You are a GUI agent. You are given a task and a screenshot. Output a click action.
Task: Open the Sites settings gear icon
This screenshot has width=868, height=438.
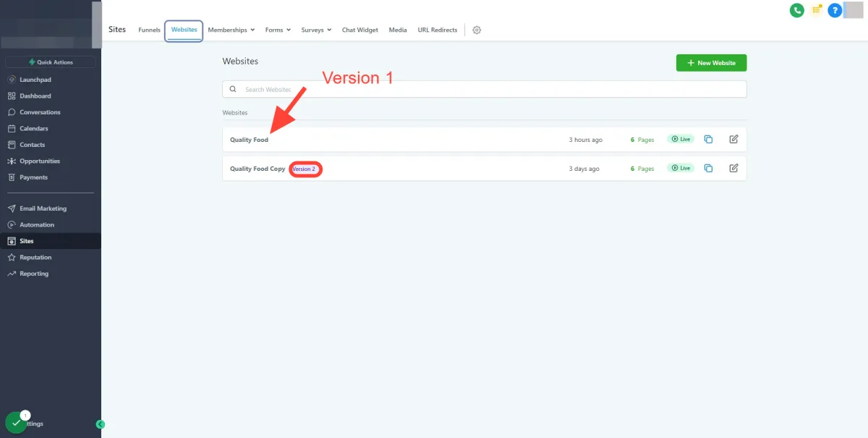click(x=477, y=30)
